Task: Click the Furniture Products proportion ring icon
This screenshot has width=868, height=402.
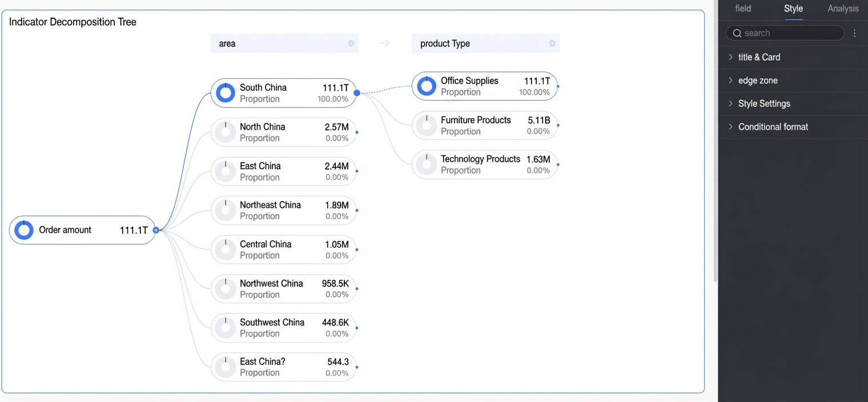Action: coord(427,126)
